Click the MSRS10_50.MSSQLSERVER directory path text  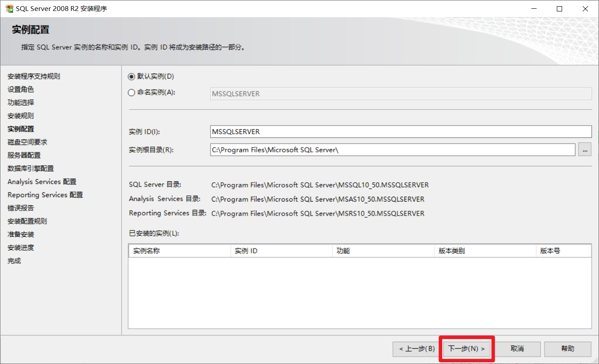click(318, 213)
